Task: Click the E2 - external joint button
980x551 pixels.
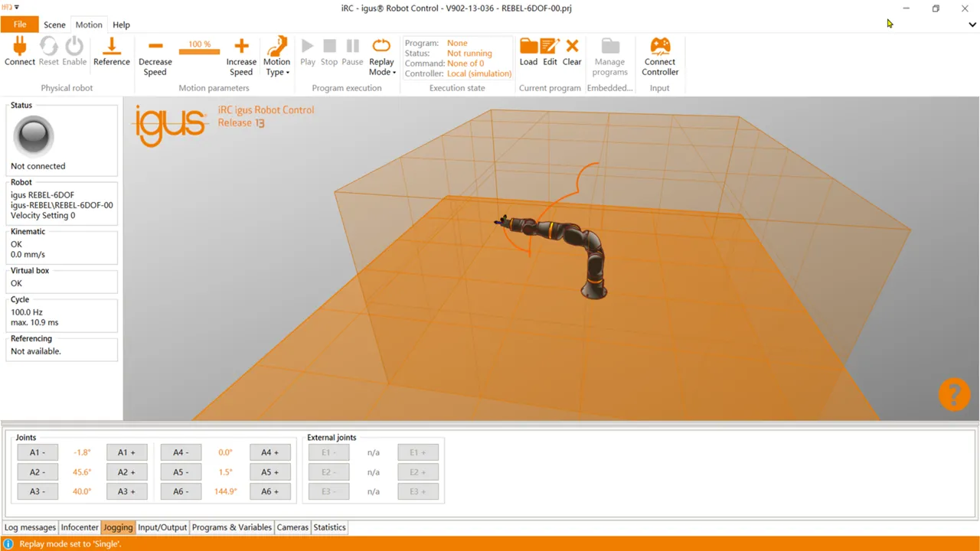Action: (328, 472)
